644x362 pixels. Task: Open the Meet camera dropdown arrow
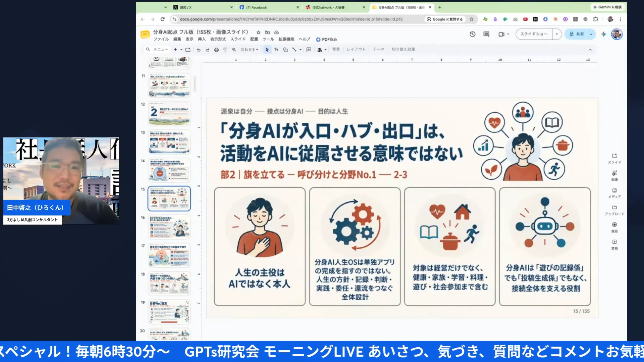coord(508,34)
